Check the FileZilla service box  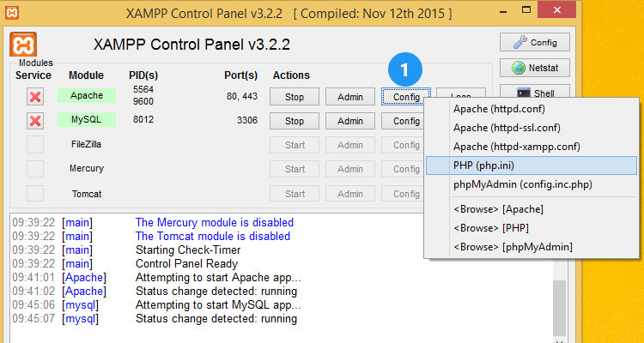(35, 145)
